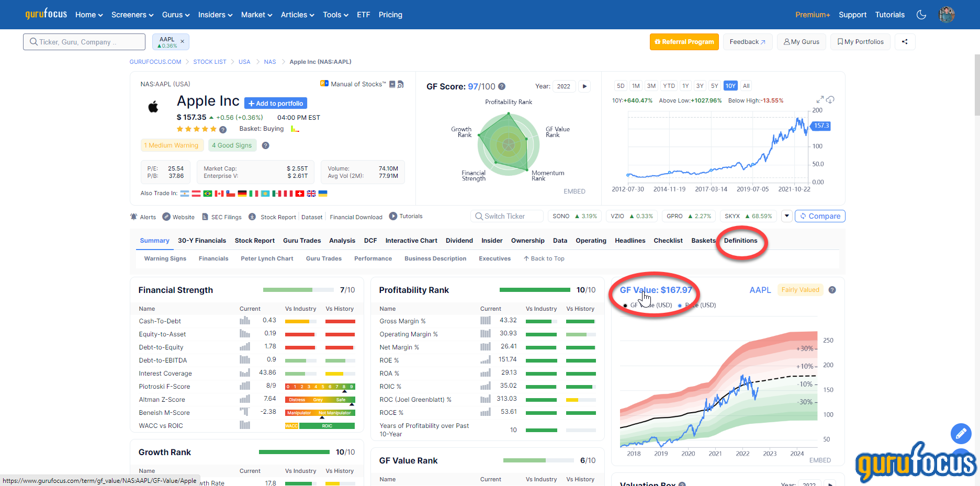Click the Stock Report download icon
Screen dimensions: 980x486
click(x=252, y=217)
